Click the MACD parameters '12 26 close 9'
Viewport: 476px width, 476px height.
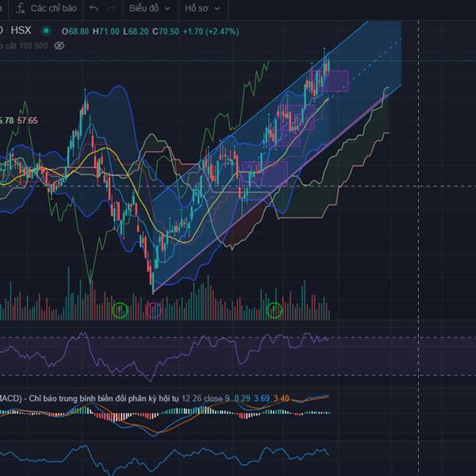[205, 398]
